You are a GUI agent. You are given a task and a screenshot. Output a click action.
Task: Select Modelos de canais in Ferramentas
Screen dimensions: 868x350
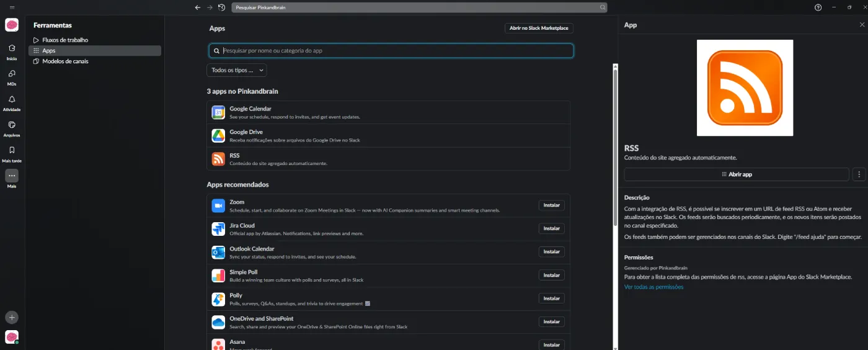[64, 61]
